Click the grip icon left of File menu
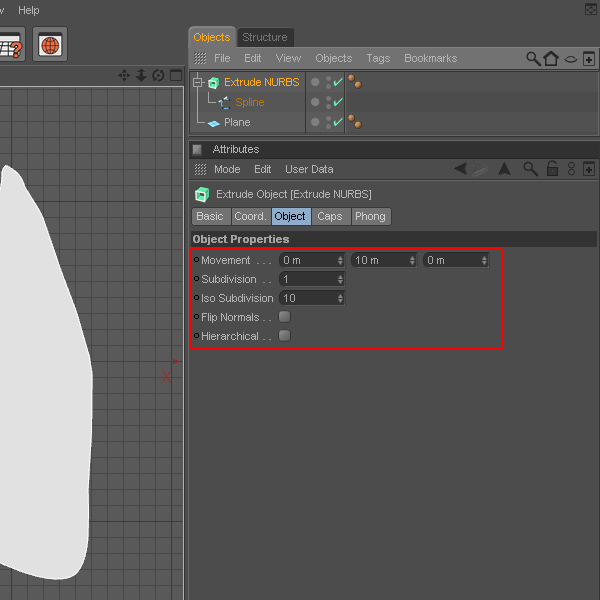This screenshot has width=600, height=600. coord(200,59)
